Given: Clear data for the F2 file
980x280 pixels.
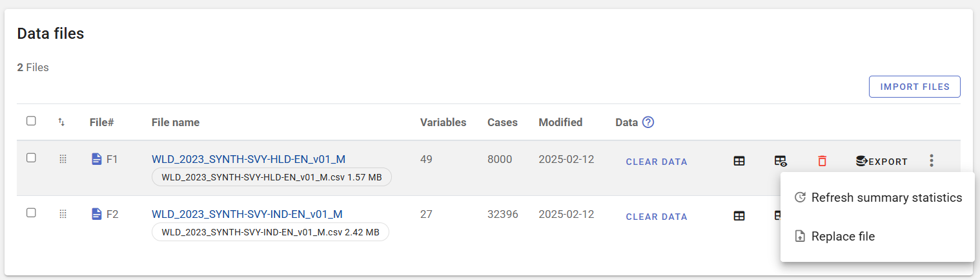Looking at the screenshot, I should [x=657, y=217].
